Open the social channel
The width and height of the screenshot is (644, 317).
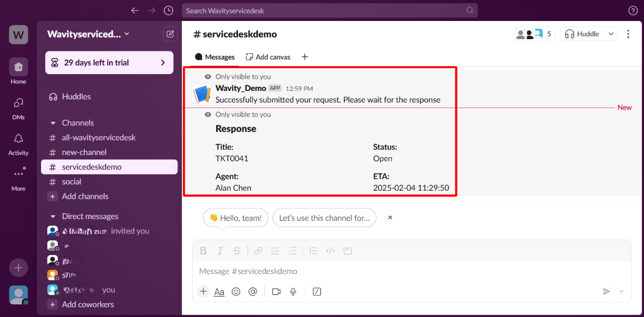109,182
